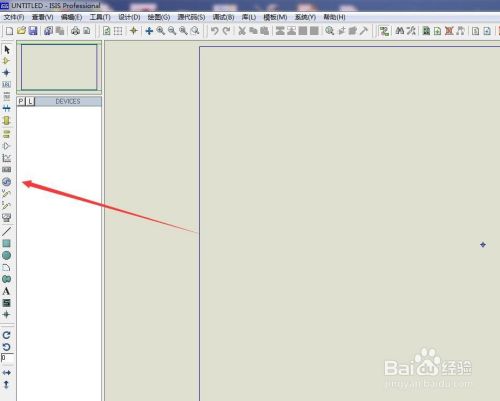Viewport: 500px width, 401px height.
Task: Click the Undo arrow icon
Action: [215, 31]
